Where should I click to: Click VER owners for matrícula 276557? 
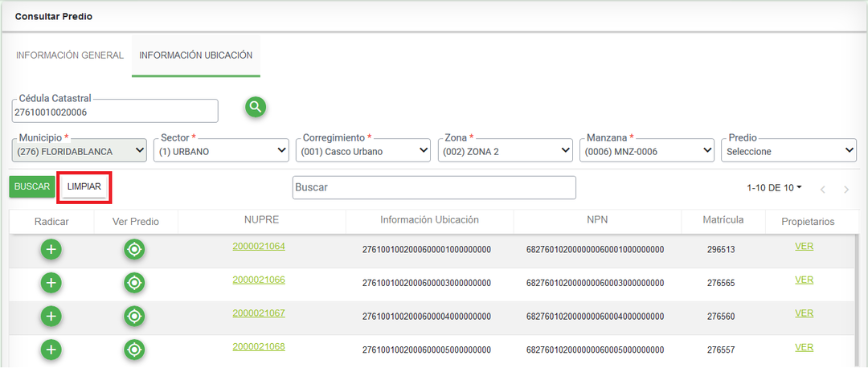pyautogui.click(x=804, y=347)
